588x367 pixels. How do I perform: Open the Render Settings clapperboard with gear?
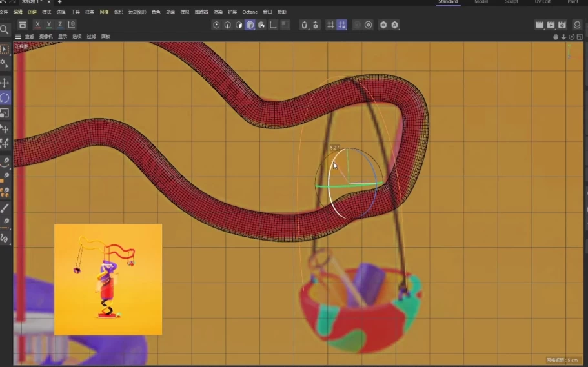562,25
